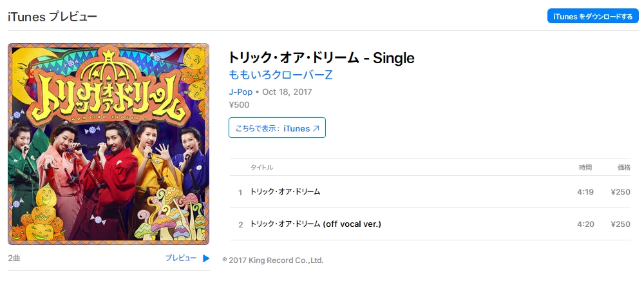644x290 pixels.
Task: Click the 時間 column header
Action: pyautogui.click(x=585, y=168)
